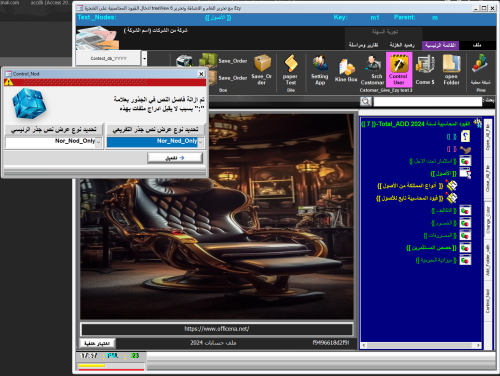This screenshot has width=500, height=376.
Task: Click the Total_ADD 2024 root node text
Action: [415, 124]
